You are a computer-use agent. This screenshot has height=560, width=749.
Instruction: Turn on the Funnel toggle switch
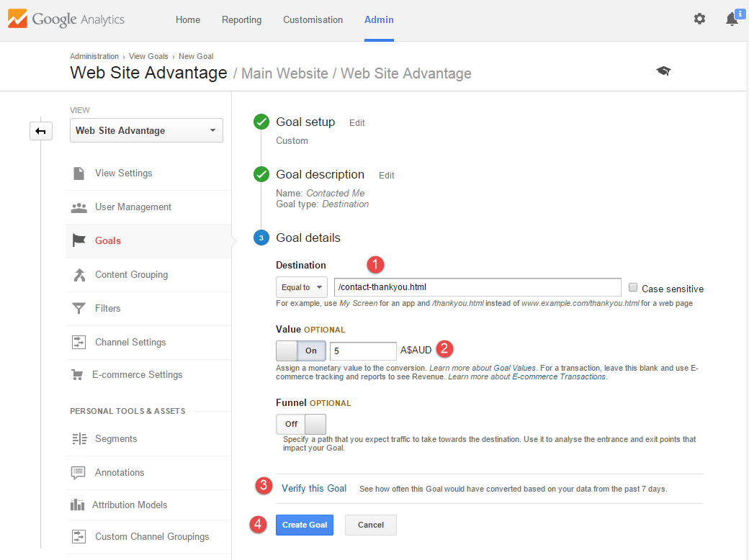coord(301,424)
